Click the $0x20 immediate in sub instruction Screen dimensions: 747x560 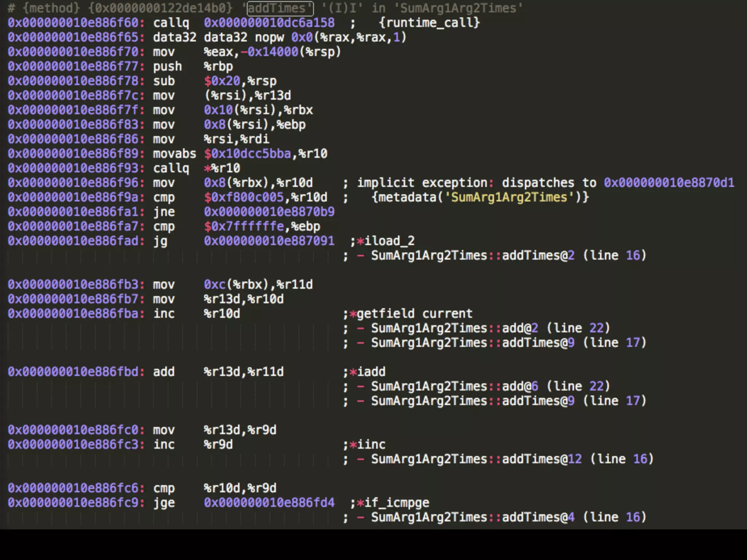(222, 81)
